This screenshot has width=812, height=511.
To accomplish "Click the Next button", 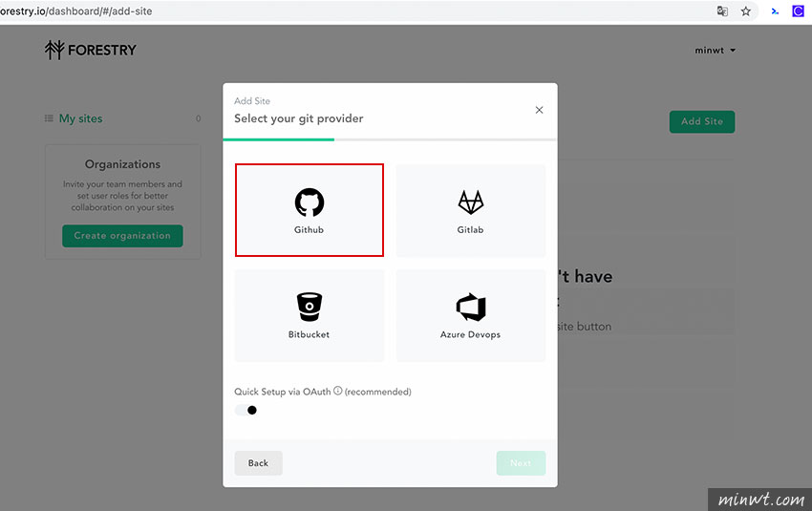I will coord(521,463).
